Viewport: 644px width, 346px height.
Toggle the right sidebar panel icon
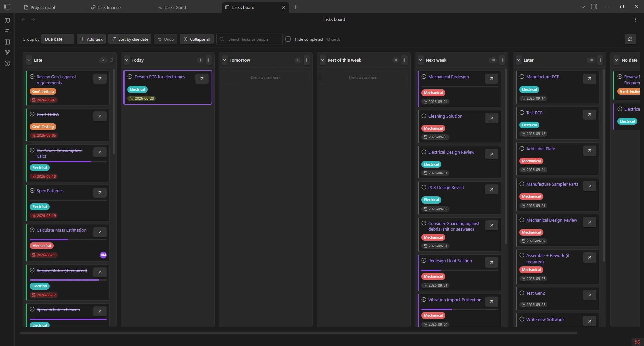point(594,7)
